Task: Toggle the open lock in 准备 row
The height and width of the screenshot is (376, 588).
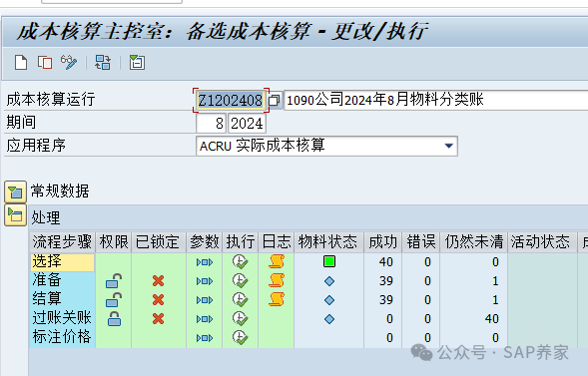Action: coord(114,281)
